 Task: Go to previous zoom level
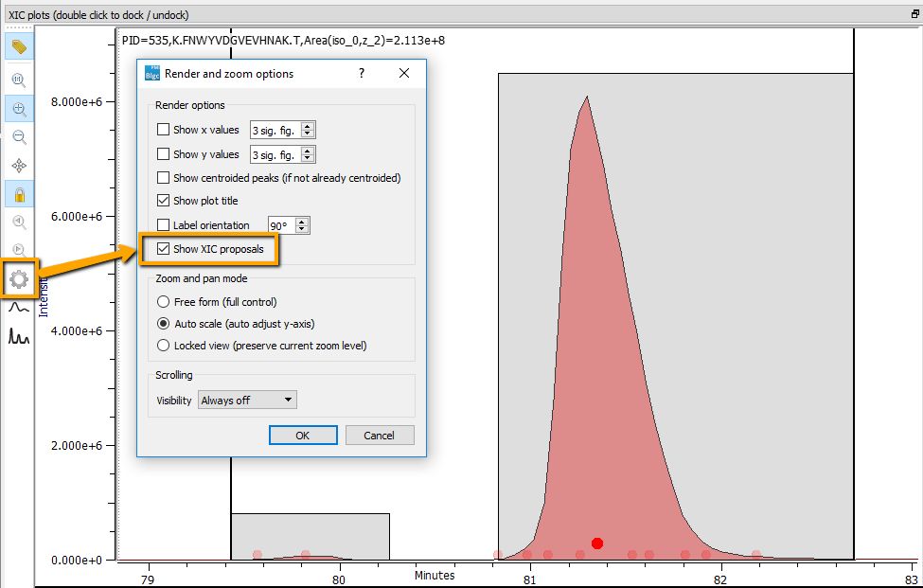pos(19,222)
